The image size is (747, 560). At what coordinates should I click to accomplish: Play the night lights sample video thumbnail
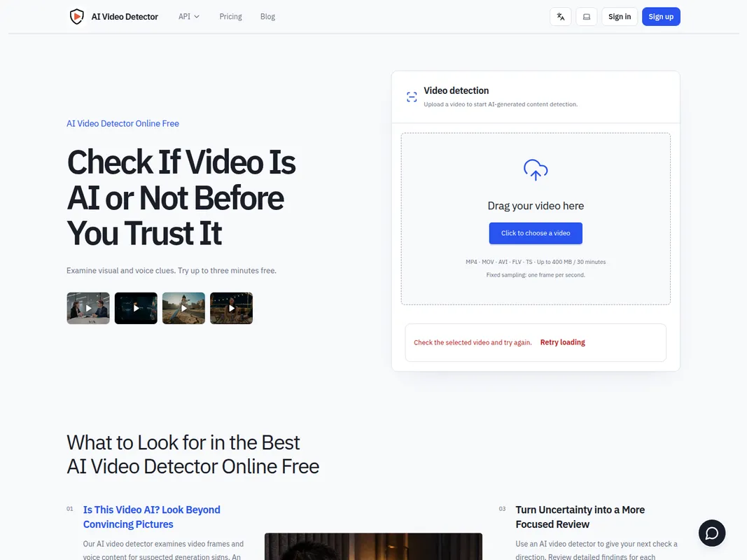pyautogui.click(x=231, y=308)
